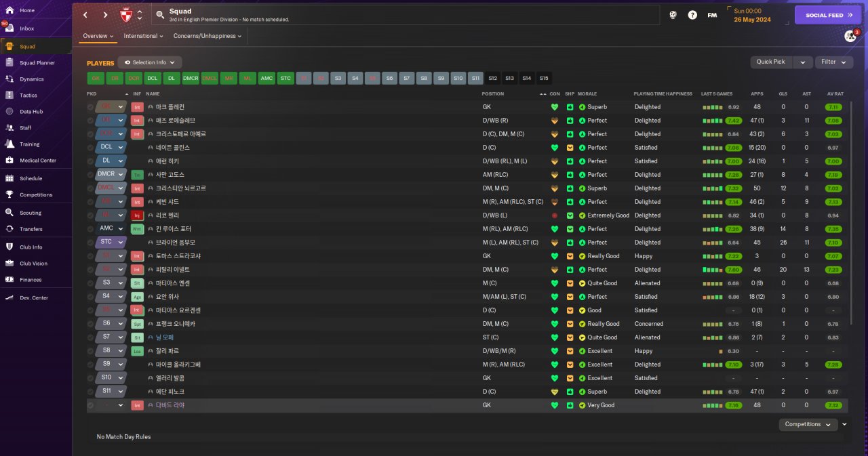Toggle pick circle for 닐 모페
This screenshot has height=456, width=868.
[90, 337]
